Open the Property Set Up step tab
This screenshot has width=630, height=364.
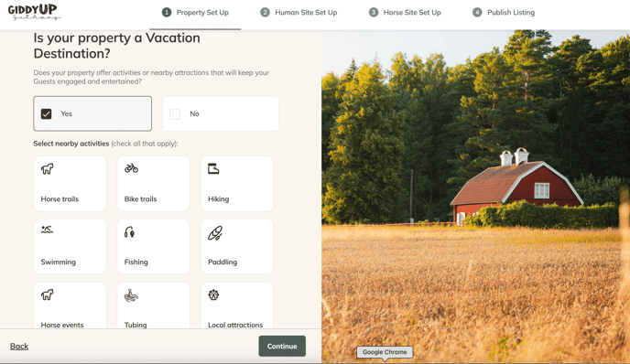point(195,13)
